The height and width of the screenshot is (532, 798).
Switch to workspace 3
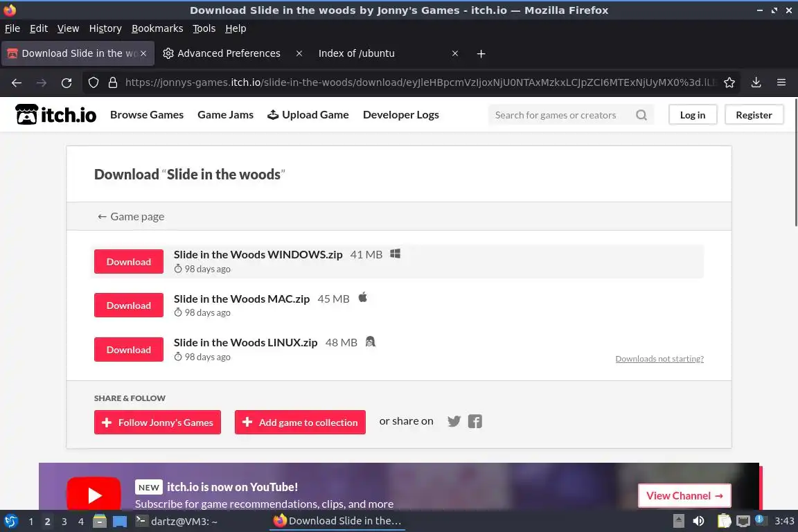tap(64, 522)
